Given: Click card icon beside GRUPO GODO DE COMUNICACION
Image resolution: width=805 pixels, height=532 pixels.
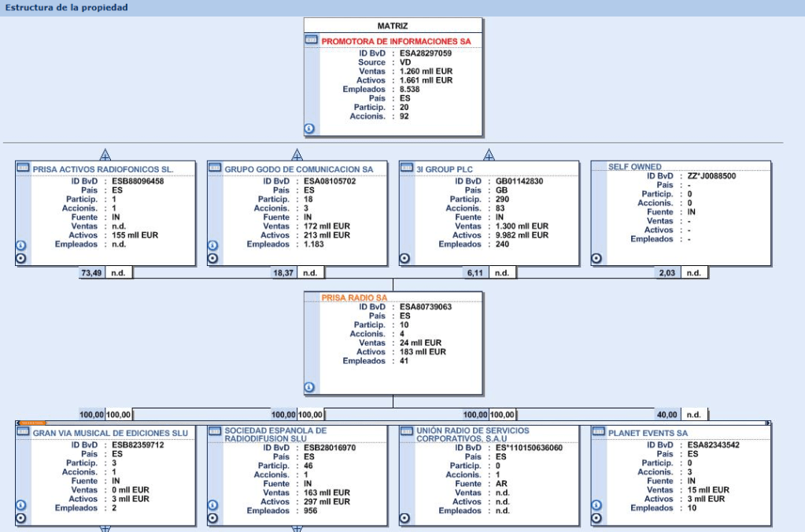Looking at the screenshot, I should point(214,168).
